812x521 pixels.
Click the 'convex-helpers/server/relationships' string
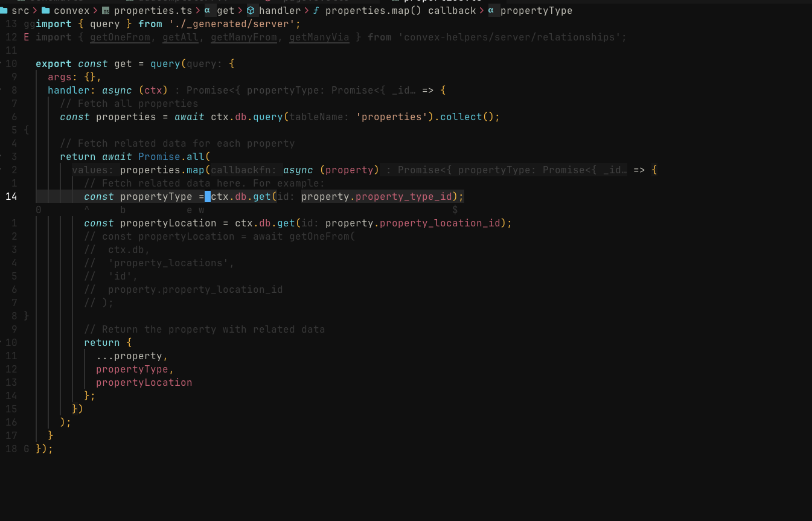[509, 37]
